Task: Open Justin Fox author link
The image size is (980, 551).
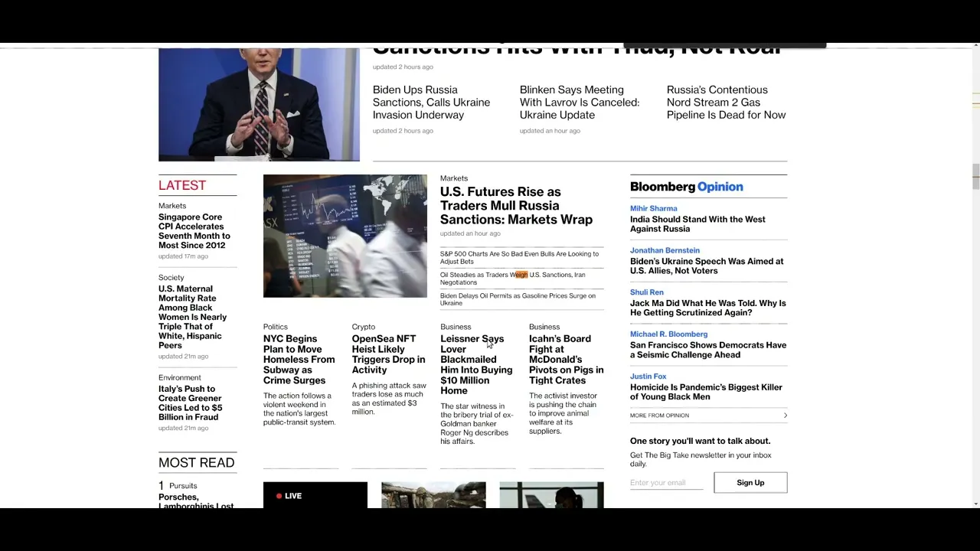Action: pos(648,377)
